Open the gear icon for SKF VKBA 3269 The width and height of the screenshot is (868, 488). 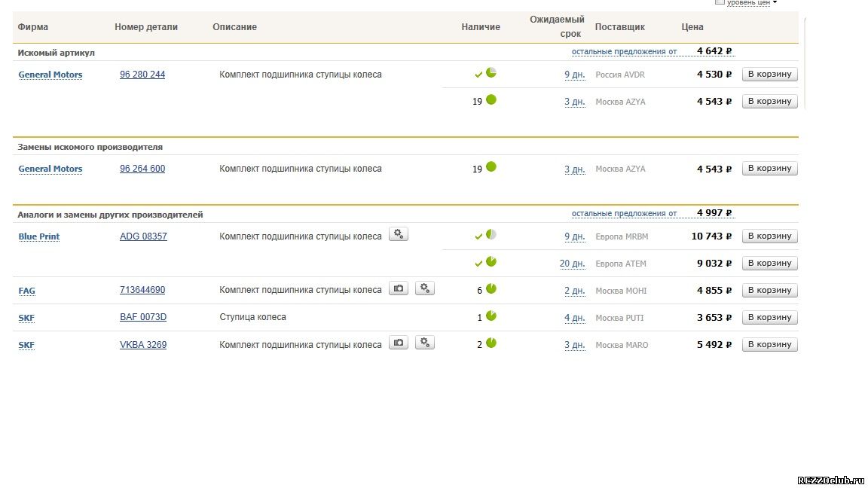[425, 343]
